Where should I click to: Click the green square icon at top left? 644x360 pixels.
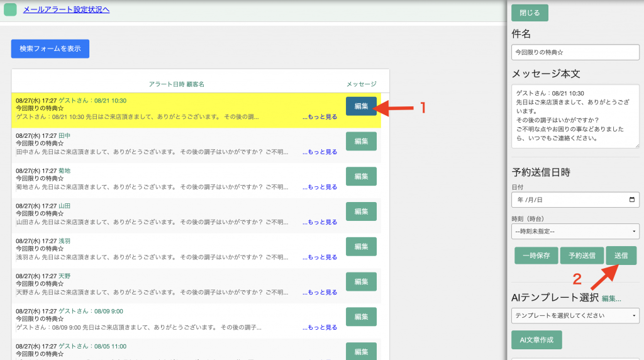pos(10,9)
